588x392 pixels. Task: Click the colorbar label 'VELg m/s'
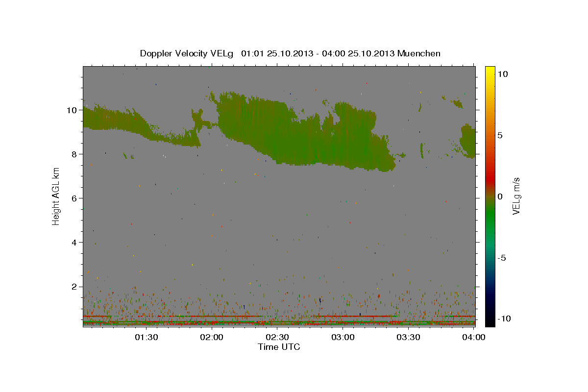[x=516, y=196]
